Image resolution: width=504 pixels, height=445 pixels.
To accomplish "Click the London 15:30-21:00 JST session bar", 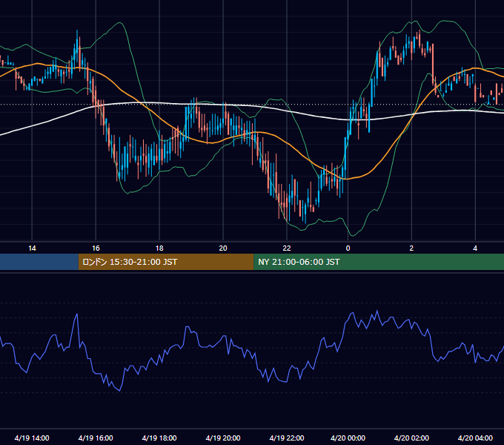I will (x=166, y=262).
